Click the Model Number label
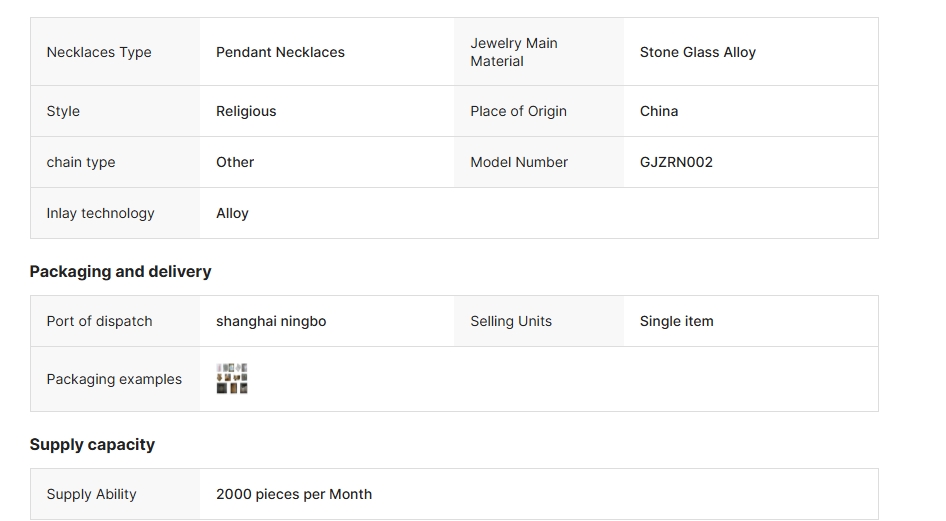This screenshot has height=521, width=946. [519, 162]
